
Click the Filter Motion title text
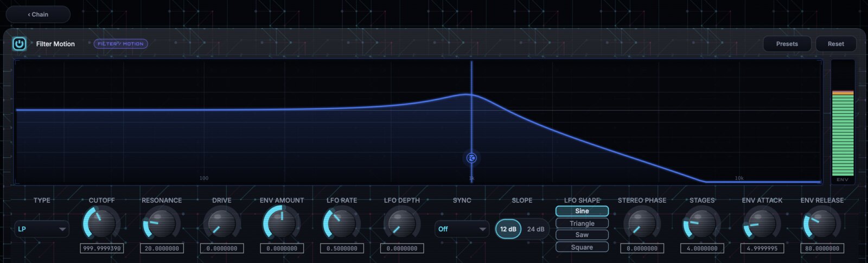pyautogui.click(x=55, y=44)
